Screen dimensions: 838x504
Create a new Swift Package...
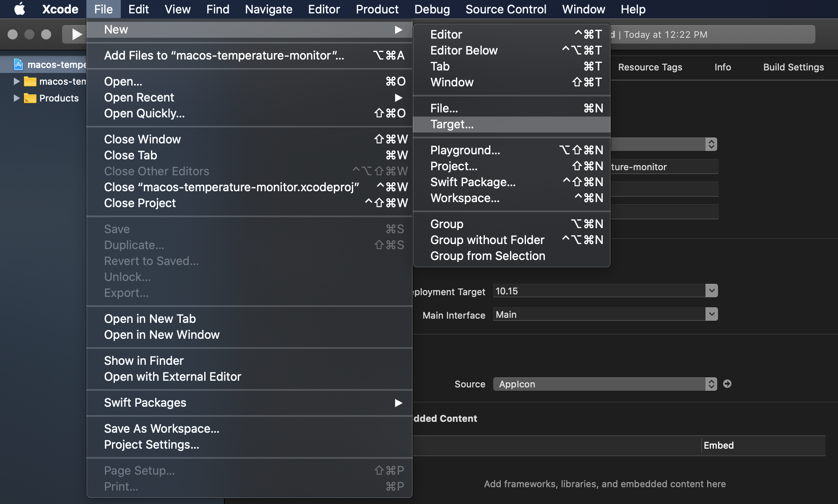tap(511, 182)
